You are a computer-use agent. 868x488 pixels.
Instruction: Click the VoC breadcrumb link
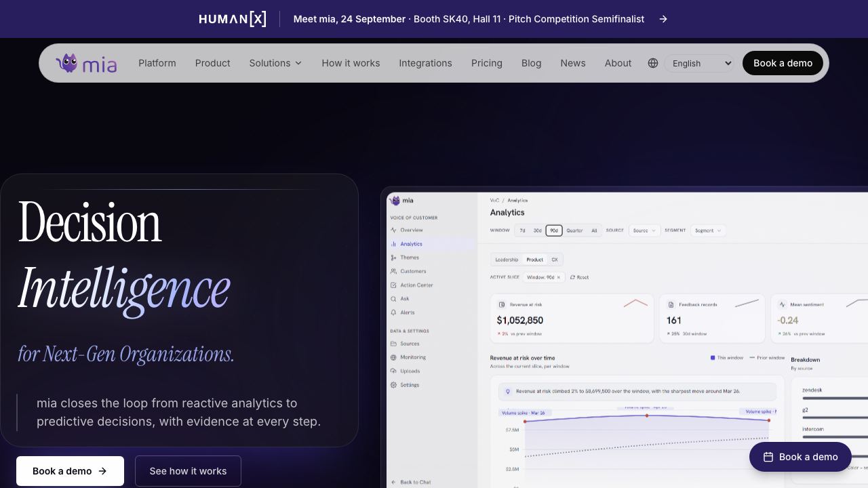tap(494, 201)
